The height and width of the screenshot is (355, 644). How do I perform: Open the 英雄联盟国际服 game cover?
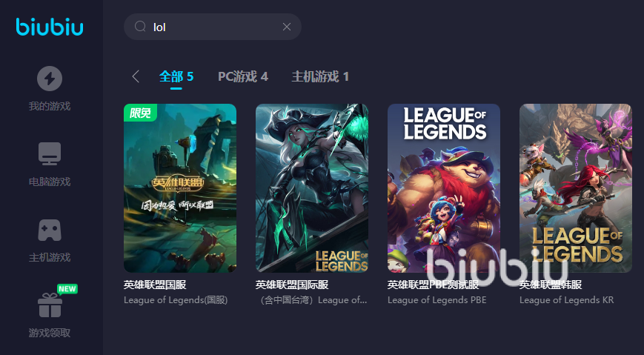point(312,188)
